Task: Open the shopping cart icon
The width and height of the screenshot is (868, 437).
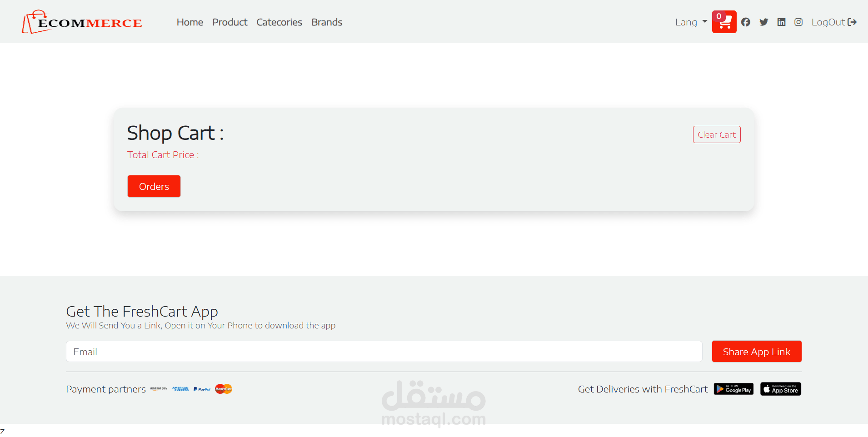Action: [724, 22]
